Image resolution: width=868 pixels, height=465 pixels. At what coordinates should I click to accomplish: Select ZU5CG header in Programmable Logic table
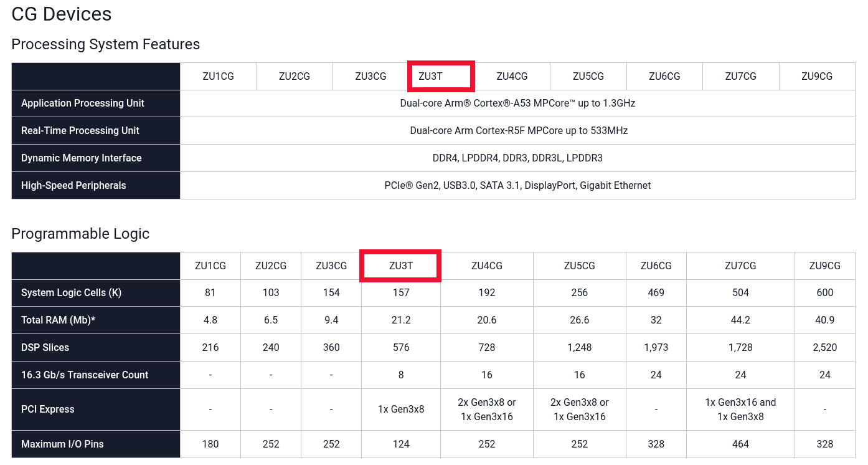tap(580, 266)
